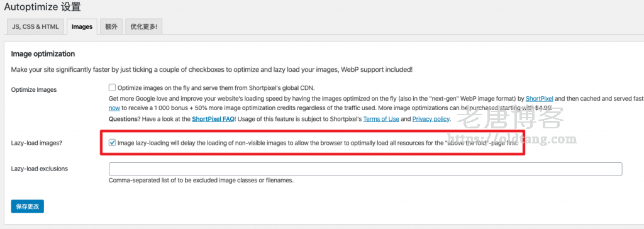Click the 'Lazy-load exclusions' row label
644x229 pixels.
40,169
